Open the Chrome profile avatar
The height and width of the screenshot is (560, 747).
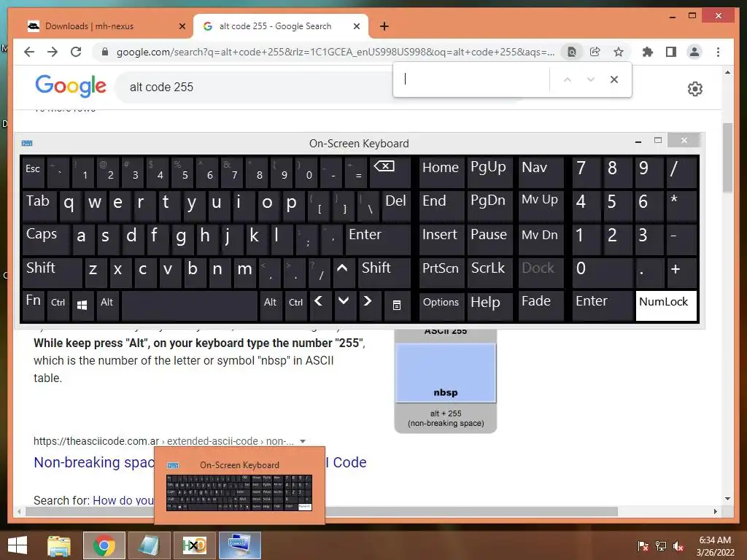pyautogui.click(x=694, y=52)
